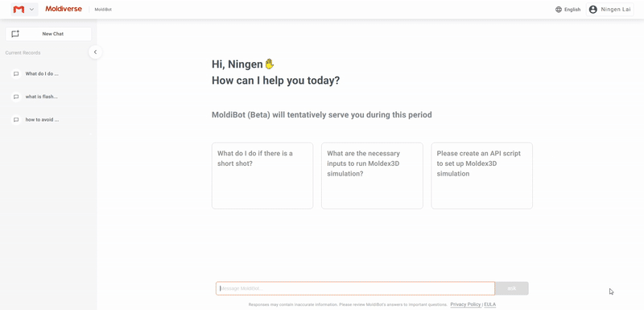Click the ask button
This screenshot has width=644, height=310.
tap(512, 288)
